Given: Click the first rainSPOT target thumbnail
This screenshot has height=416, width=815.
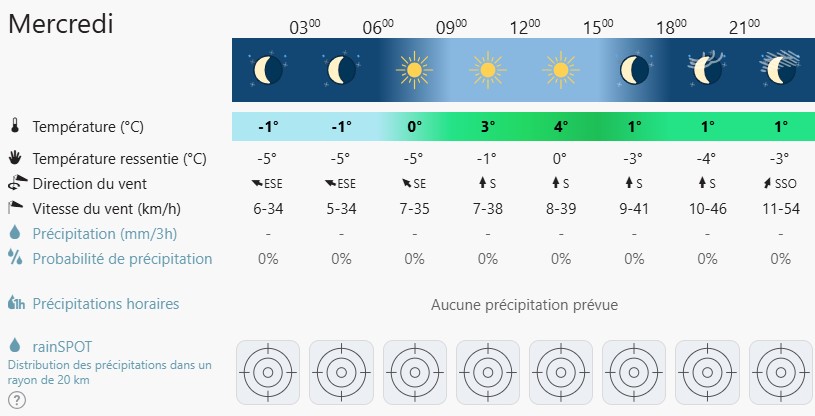Looking at the screenshot, I should 268,372.
